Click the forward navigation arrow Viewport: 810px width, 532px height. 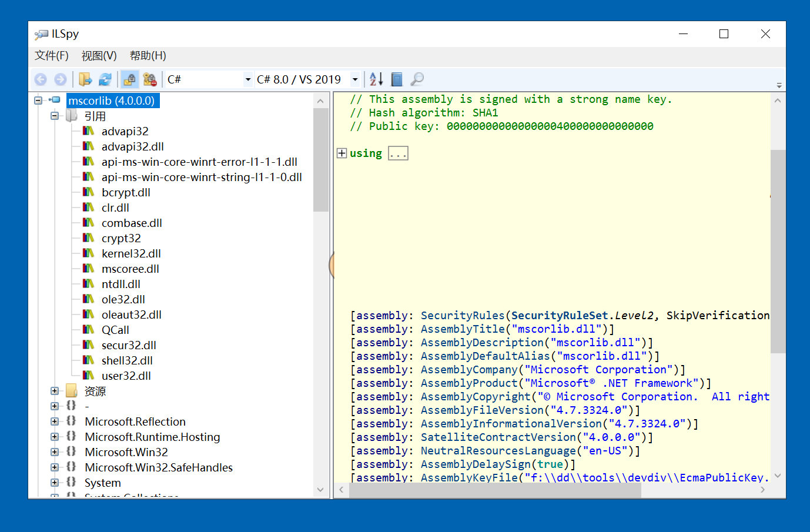point(60,79)
